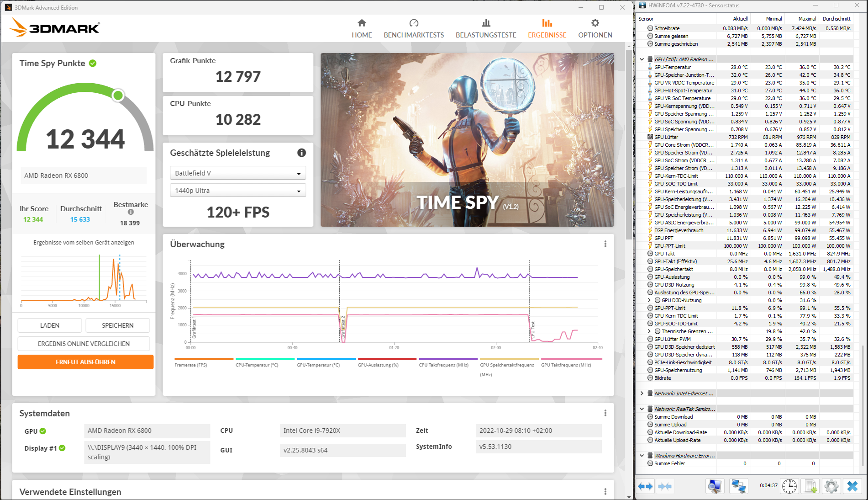This screenshot has width=868, height=500.
Task: Open the BELASTUNGSTESTE tab
Action: [x=486, y=29]
